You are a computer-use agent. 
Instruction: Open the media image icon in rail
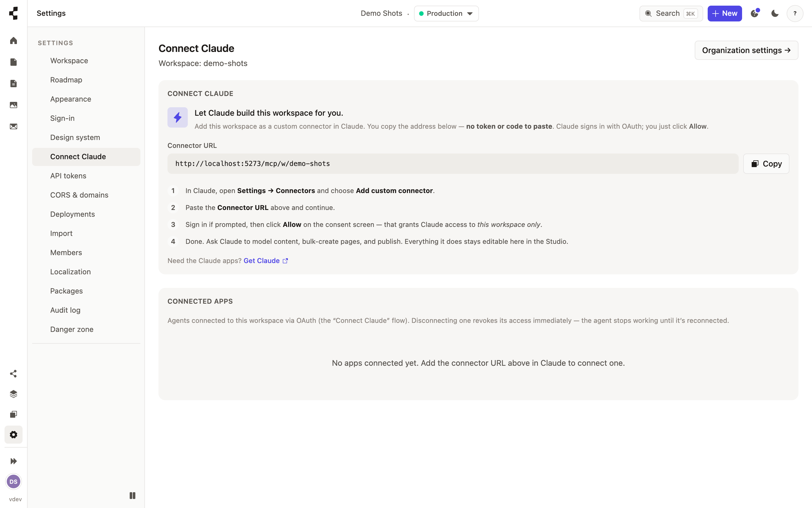(x=14, y=105)
